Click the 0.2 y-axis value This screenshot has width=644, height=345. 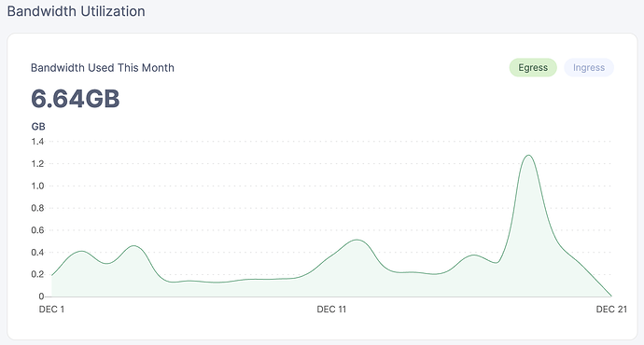point(37,274)
